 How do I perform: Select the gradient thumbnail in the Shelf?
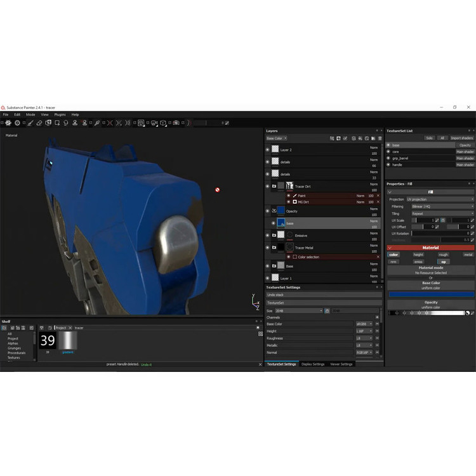68,341
